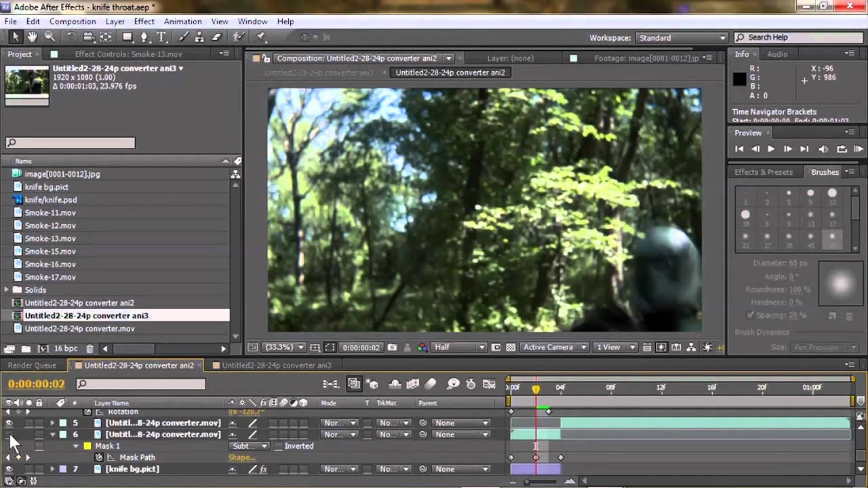Open the Half resolution dropdown

tap(460, 347)
